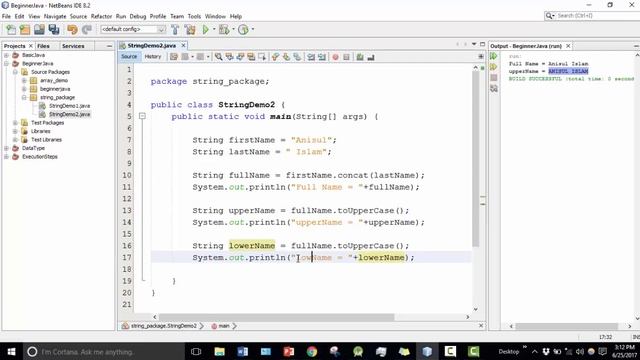Select the StringDemo2.java editor tab
The image size is (640, 360).
pyautogui.click(x=151, y=46)
